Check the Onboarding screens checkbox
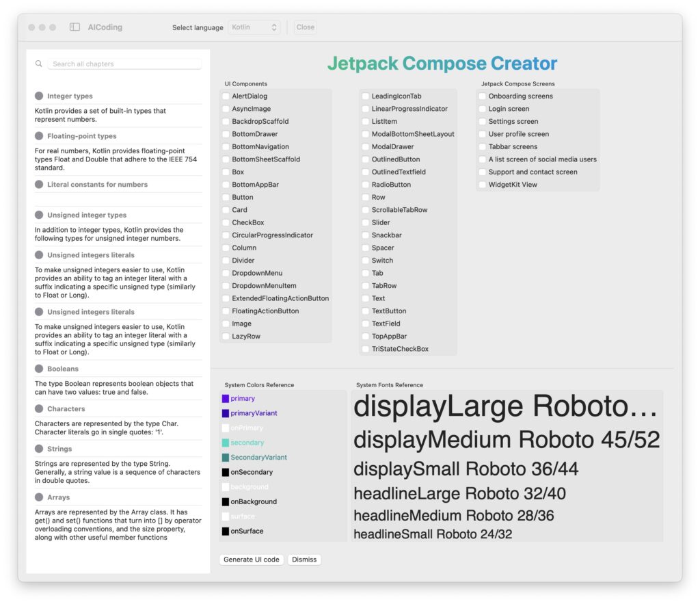 482,96
